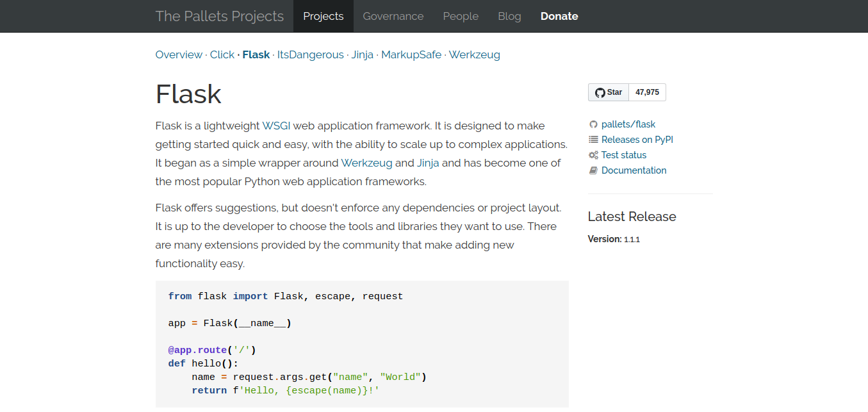Visit the Werkzeug link in project list
Image resolution: width=868 pixels, height=412 pixels.
(475, 54)
